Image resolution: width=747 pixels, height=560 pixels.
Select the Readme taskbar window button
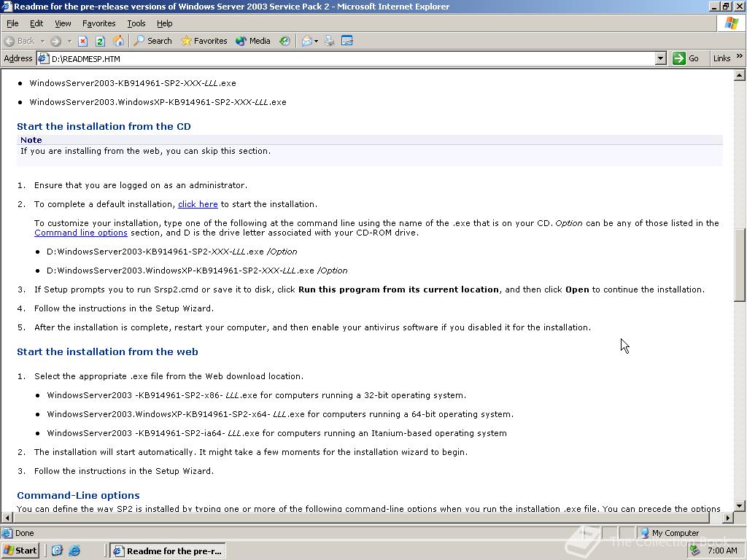168,551
